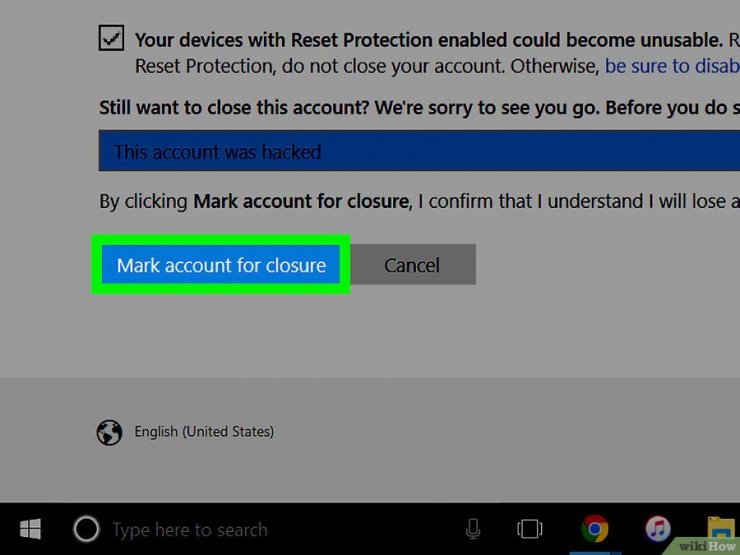
Task: Open Task View from the taskbar
Action: click(530, 529)
